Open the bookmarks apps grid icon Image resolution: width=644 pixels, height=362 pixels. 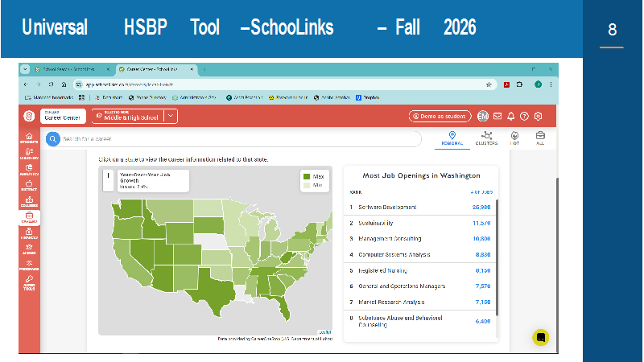tap(81, 97)
